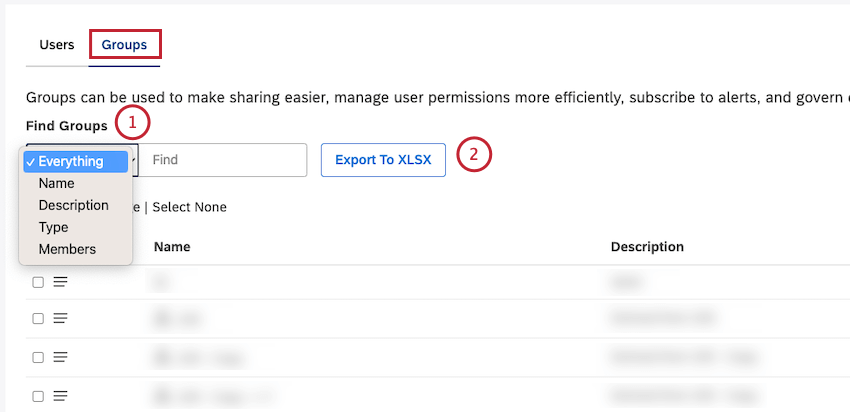850x412 pixels.
Task: Pick Description in the open filter list
Action: pyautogui.click(x=73, y=205)
